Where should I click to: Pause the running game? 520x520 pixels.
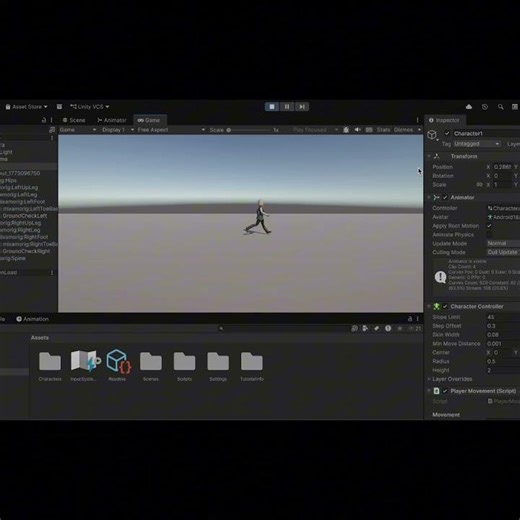(287, 107)
